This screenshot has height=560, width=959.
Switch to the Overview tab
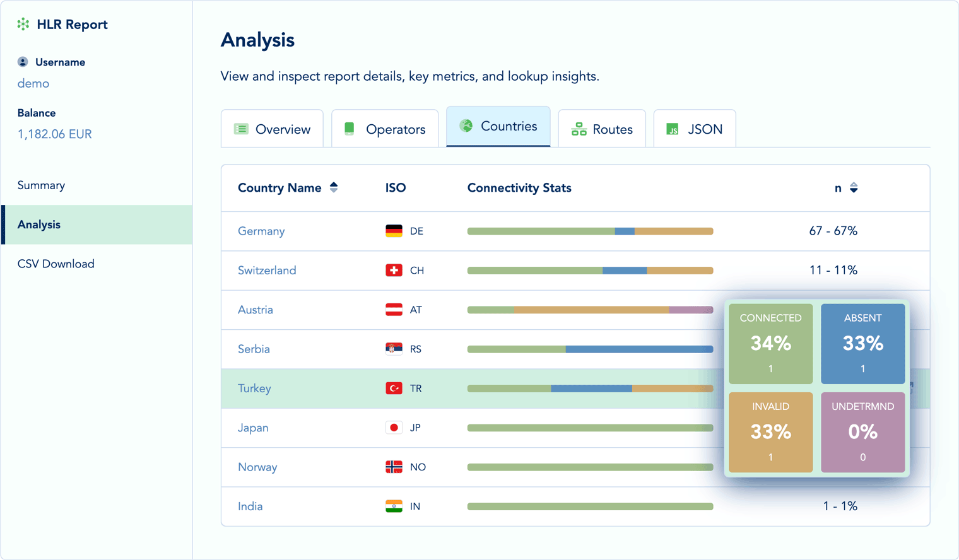(x=272, y=128)
